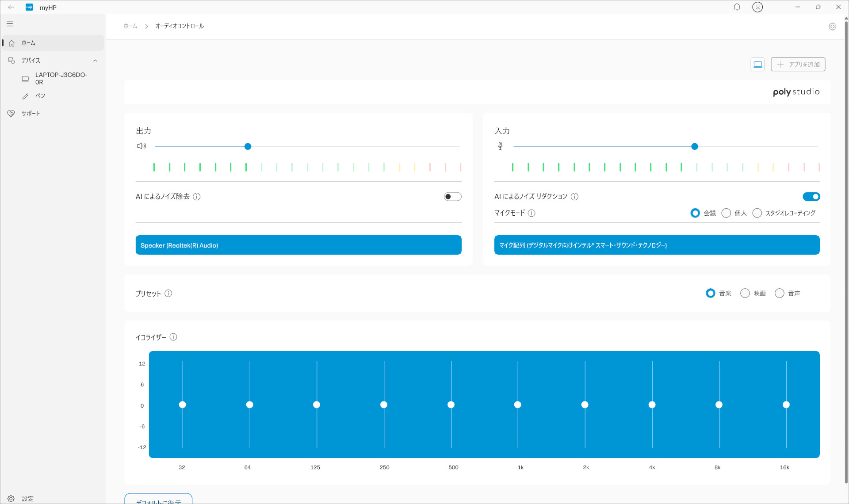This screenshot has height=504, width=849.
Task: Click the output speaker volume icon
Action: point(141,146)
